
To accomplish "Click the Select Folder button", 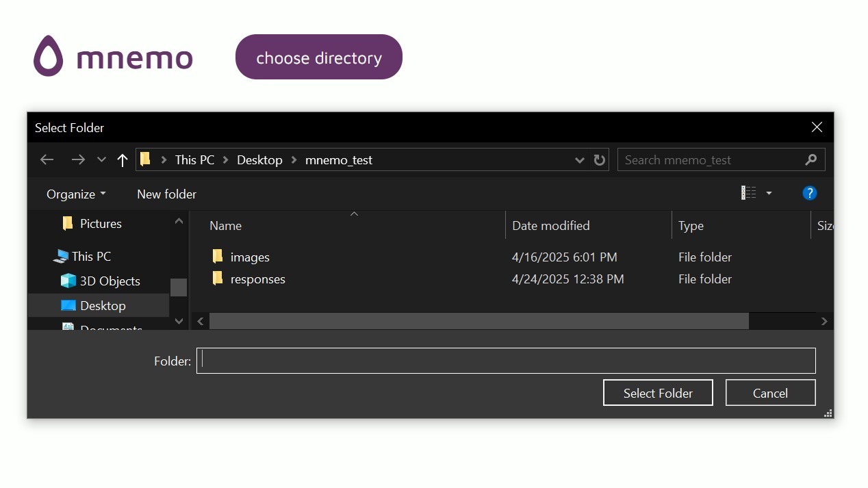I will [657, 393].
